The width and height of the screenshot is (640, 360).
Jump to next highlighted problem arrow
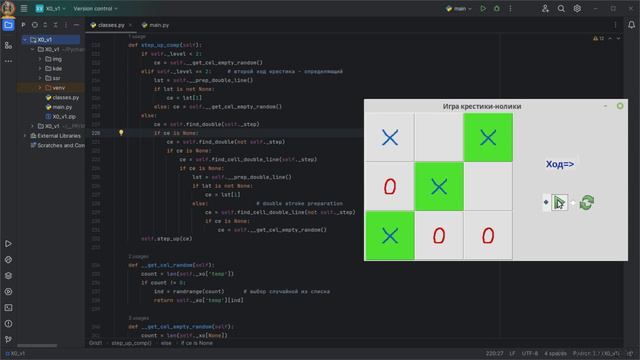click(618, 38)
